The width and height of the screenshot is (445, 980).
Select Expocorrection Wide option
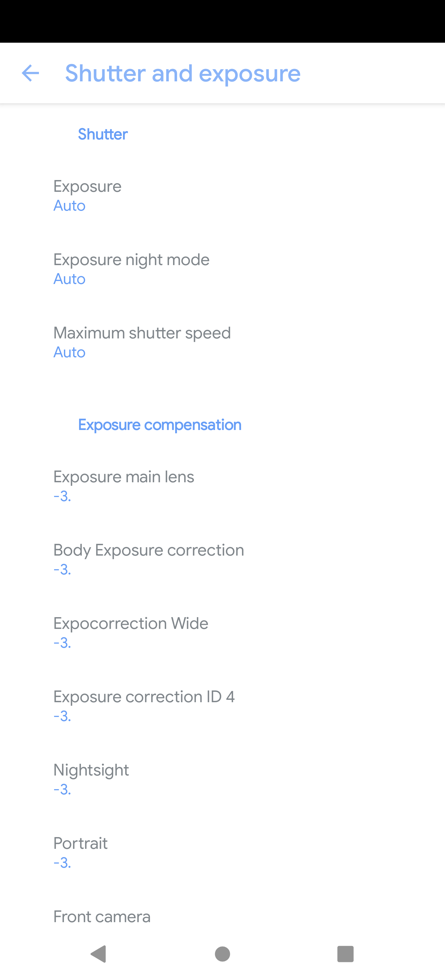222,633
